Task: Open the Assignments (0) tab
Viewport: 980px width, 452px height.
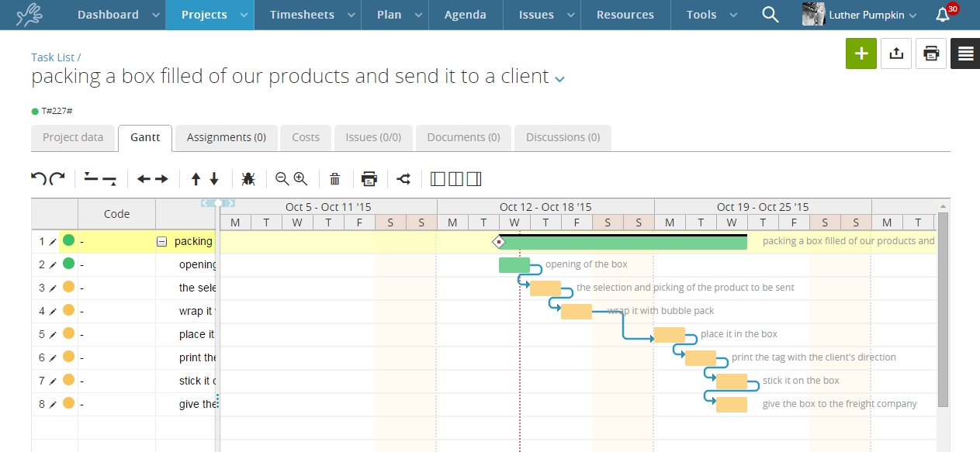Action: [227, 137]
